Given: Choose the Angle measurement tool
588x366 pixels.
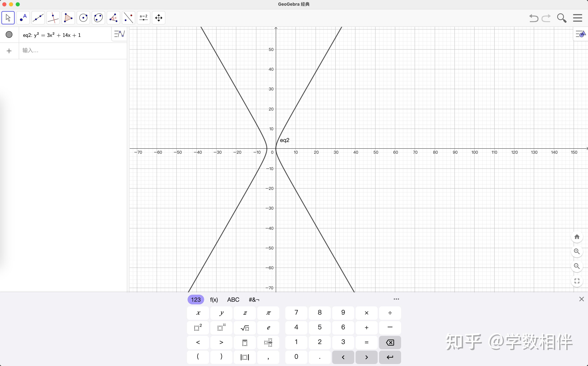Looking at the screenshot, I should pos(113,18).
